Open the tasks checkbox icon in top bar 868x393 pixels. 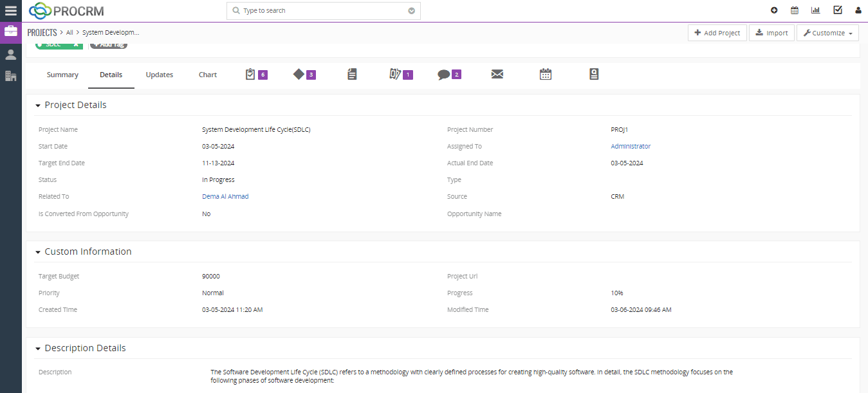pyautogui.click(x=837, y=10)
